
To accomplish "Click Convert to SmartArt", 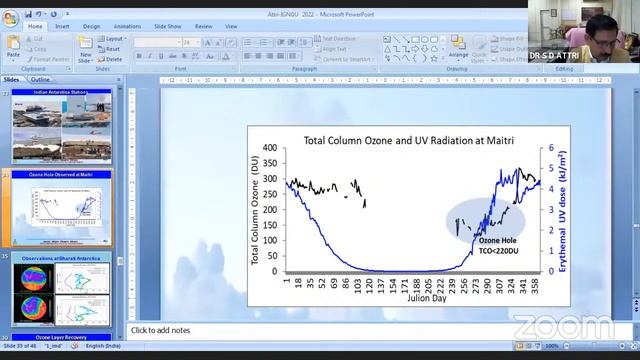I will point(344,60).
